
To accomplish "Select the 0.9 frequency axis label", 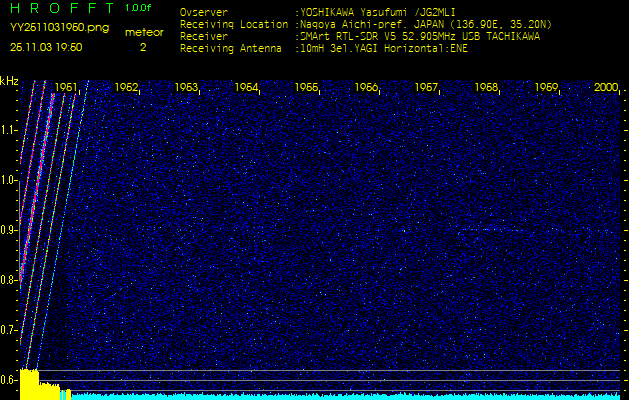I will pyautogui.click(x=9, y=230).
